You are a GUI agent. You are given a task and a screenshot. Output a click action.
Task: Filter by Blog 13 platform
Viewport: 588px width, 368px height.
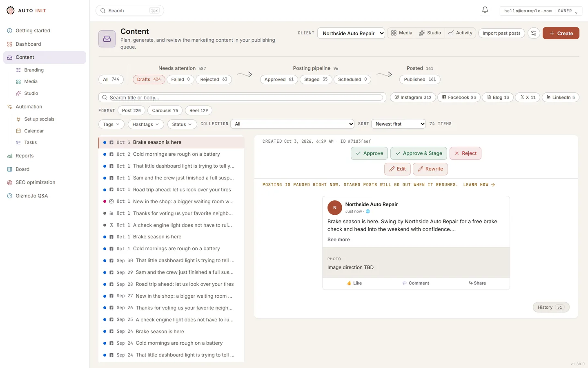[498, 97]
